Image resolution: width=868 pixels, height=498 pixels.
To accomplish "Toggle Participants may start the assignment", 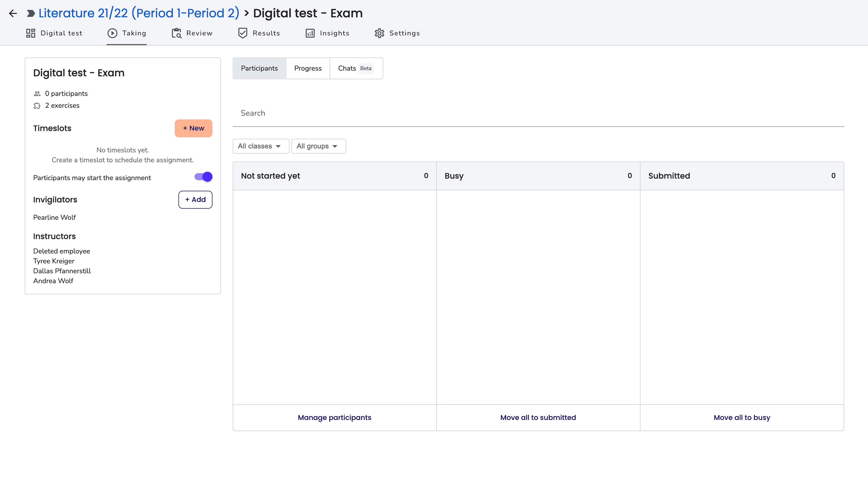I will coord(203,177).
